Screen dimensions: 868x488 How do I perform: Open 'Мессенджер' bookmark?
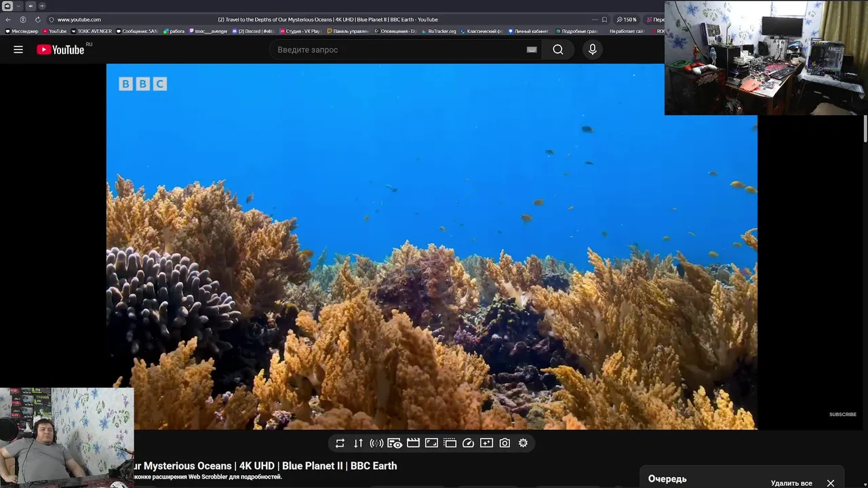coord(22,31)
